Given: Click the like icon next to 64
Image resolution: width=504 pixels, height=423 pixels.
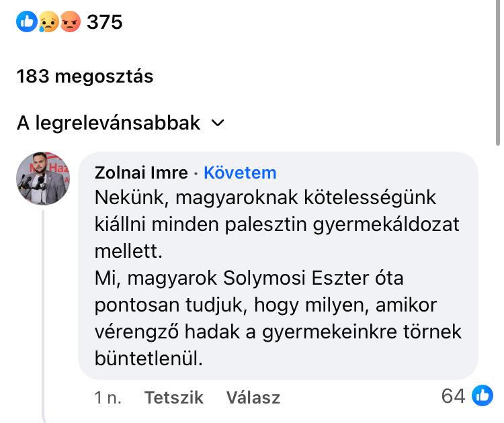Looking at the screenshot, I should point(482,396).
